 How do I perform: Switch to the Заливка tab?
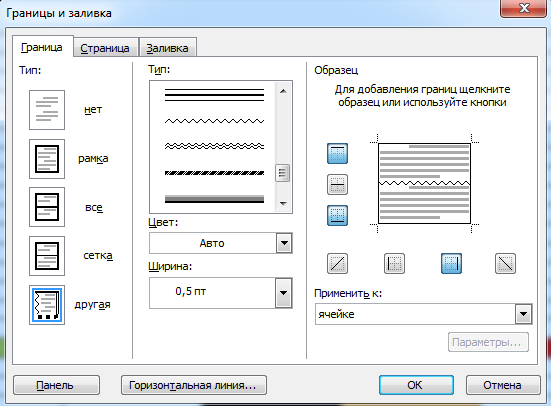(168, 48)
